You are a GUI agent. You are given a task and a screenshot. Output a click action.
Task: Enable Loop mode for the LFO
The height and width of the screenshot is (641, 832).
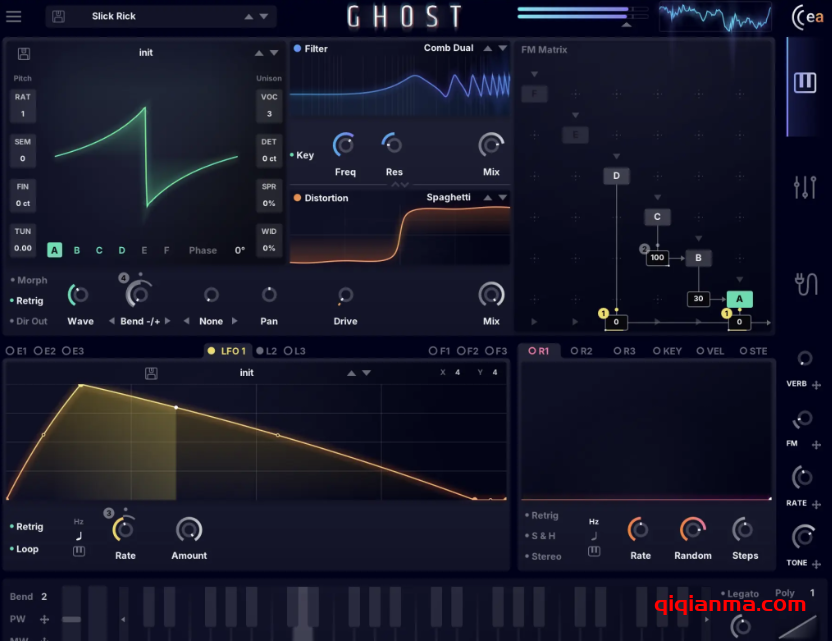26,549
